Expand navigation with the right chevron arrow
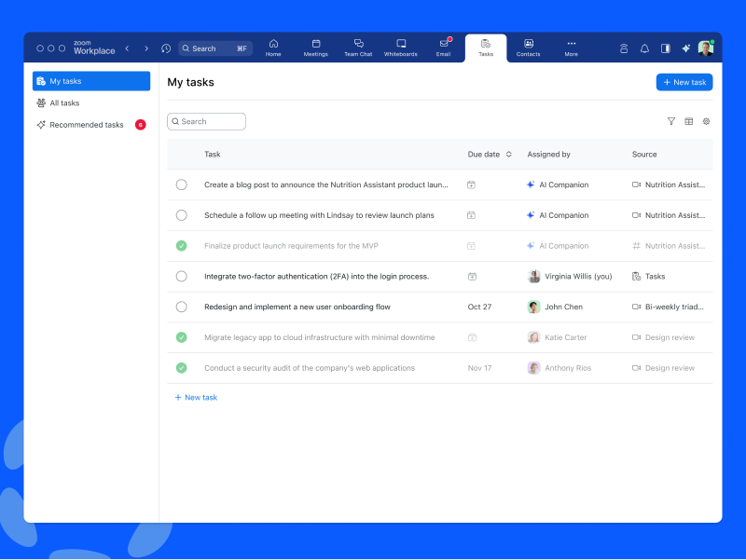 (146, 47)
